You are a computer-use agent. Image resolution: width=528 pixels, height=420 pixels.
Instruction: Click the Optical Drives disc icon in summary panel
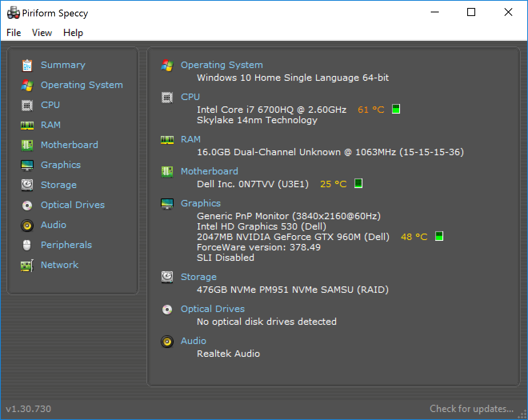point(167,310)
